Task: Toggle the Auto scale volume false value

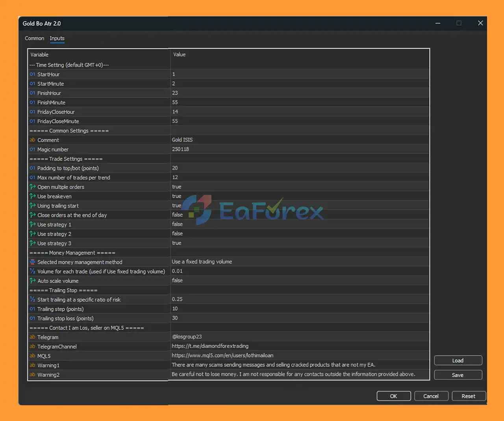Action: [177, 281]
